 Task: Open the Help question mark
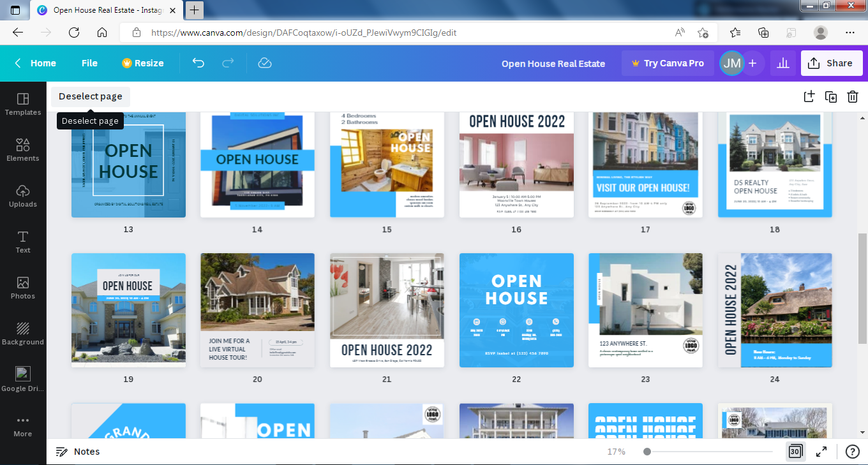click(x=852, y=452)
